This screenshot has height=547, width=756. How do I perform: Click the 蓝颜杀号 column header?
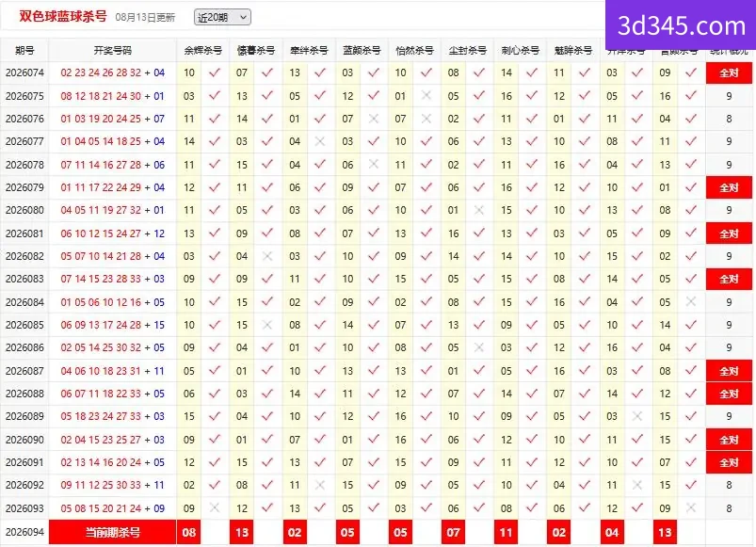[362, 50]
